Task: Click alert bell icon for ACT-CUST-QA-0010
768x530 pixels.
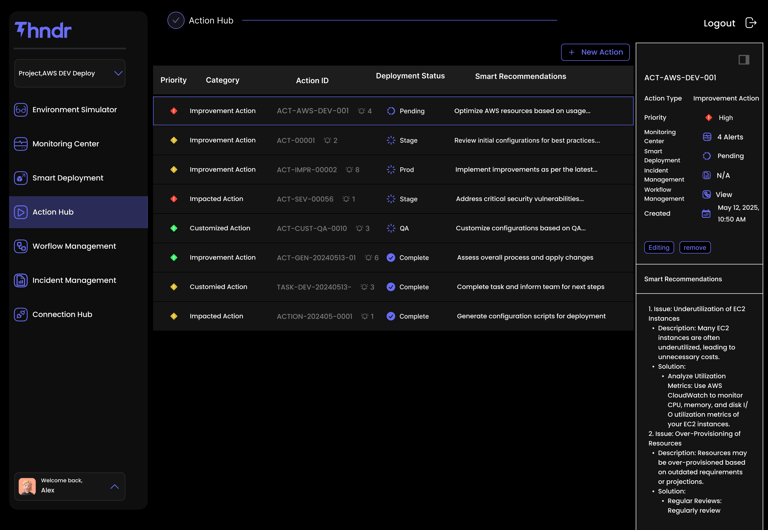Action: (x=360, y=229)
